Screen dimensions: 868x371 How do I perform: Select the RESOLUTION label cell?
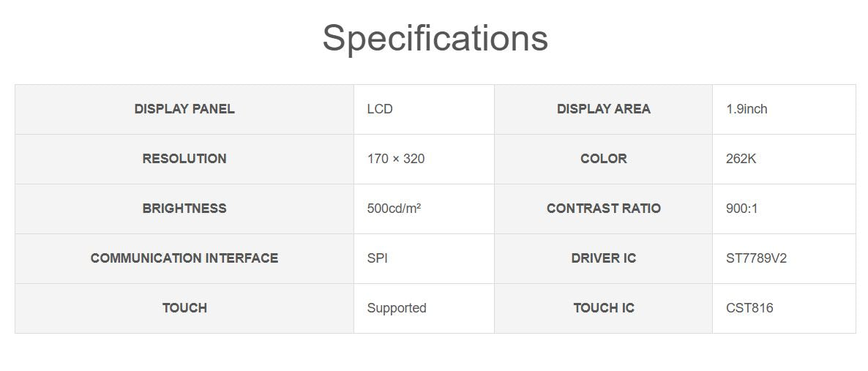click(x=184, y=159)
